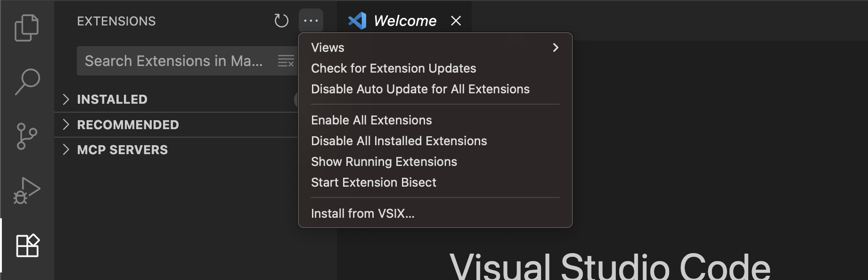868x280 pixels.
Task: Select Install from VSIX option
Action: pos(362,213)
